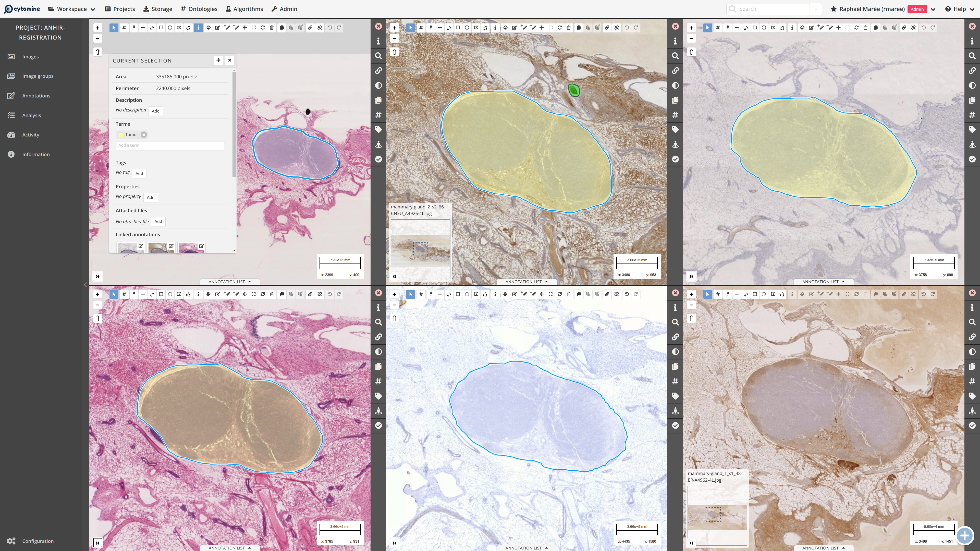Open the Workspace dropdown menu
Screen dimensions: 980x551
(x=71, y=9)
